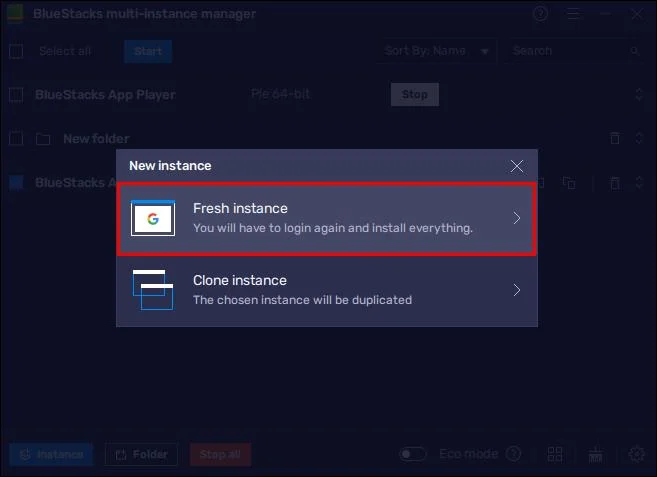
Task: Click the 'Pie 64-bit' label
Action: coord(280,94)
